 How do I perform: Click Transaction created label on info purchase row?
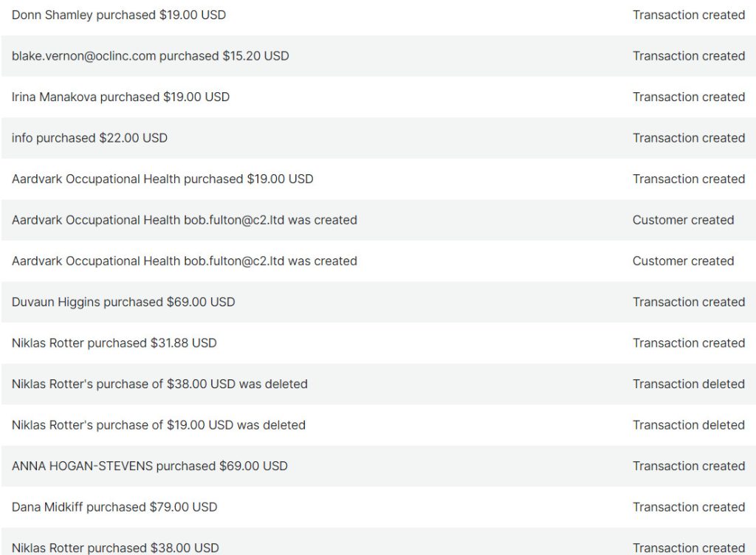[x=688, y=138]
